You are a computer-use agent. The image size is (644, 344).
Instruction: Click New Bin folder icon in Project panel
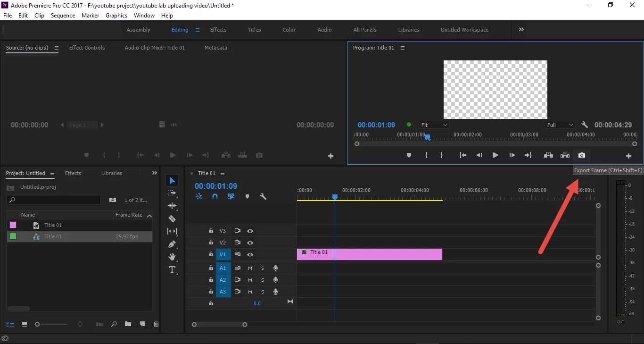coord(128,324)
